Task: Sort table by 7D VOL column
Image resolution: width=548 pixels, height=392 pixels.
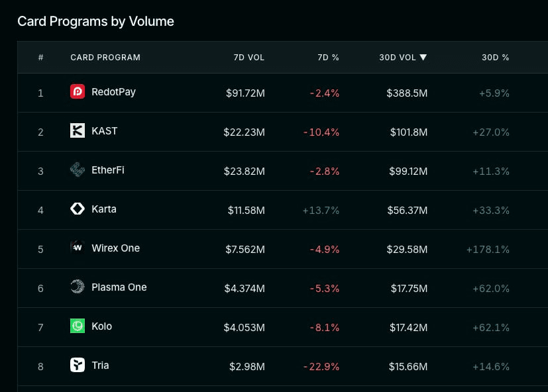Action: [249, 58]
